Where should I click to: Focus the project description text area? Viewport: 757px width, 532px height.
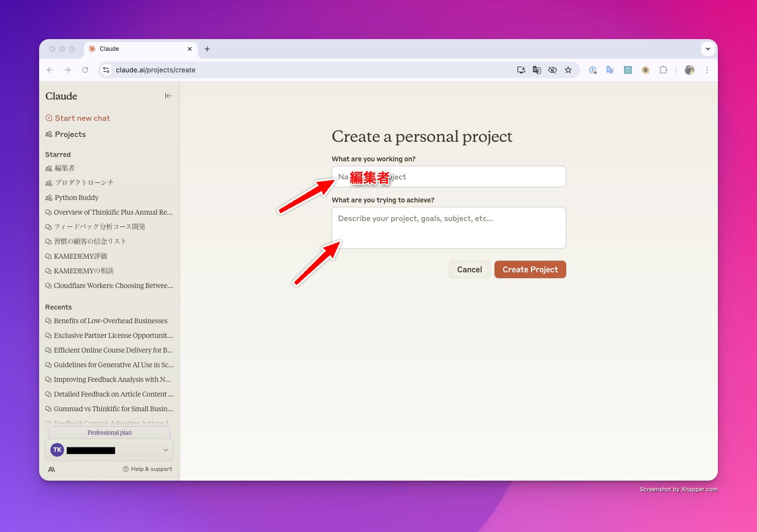(x=449, y=228)
